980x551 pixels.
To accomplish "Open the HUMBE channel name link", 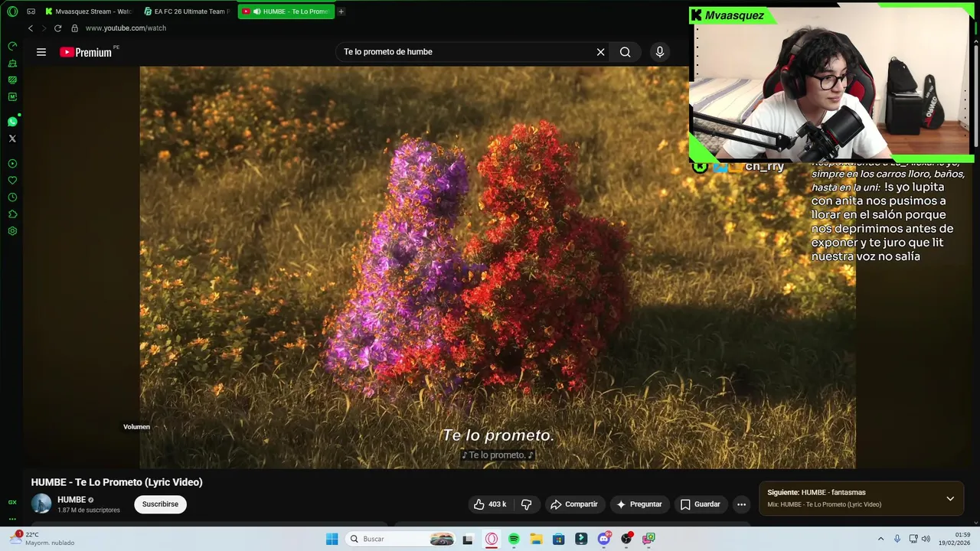I will pyautogui.click(x=71, y=500).
